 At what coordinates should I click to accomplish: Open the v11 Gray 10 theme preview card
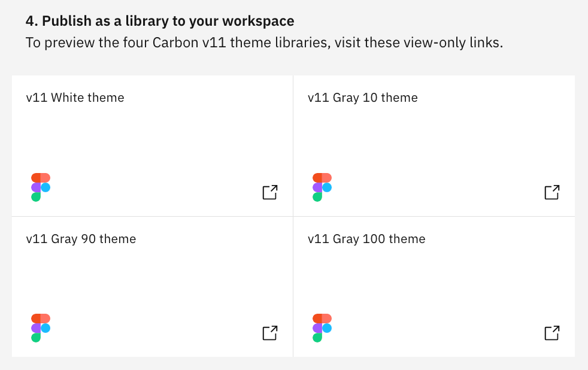pyautogui.click(x=434, y=145)
